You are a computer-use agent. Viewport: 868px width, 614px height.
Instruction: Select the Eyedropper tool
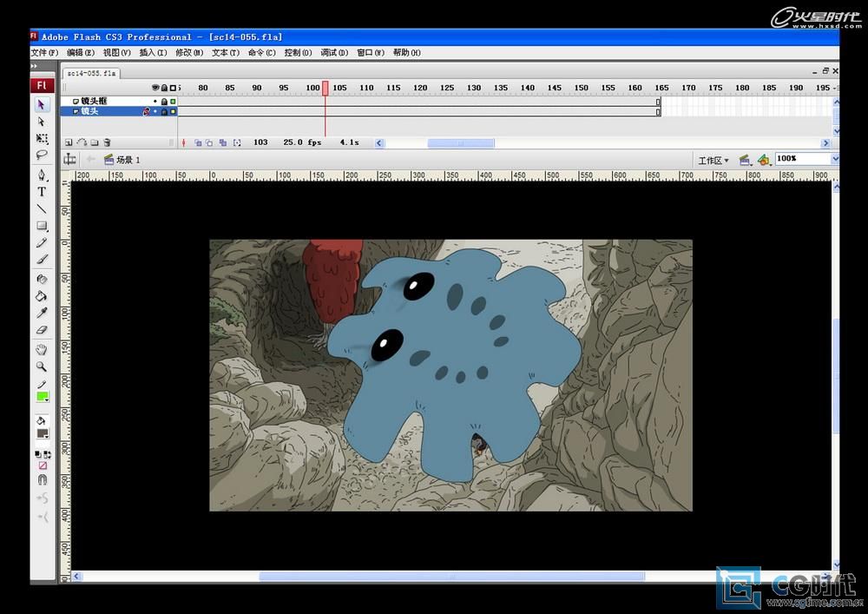(x=42, y=313)
